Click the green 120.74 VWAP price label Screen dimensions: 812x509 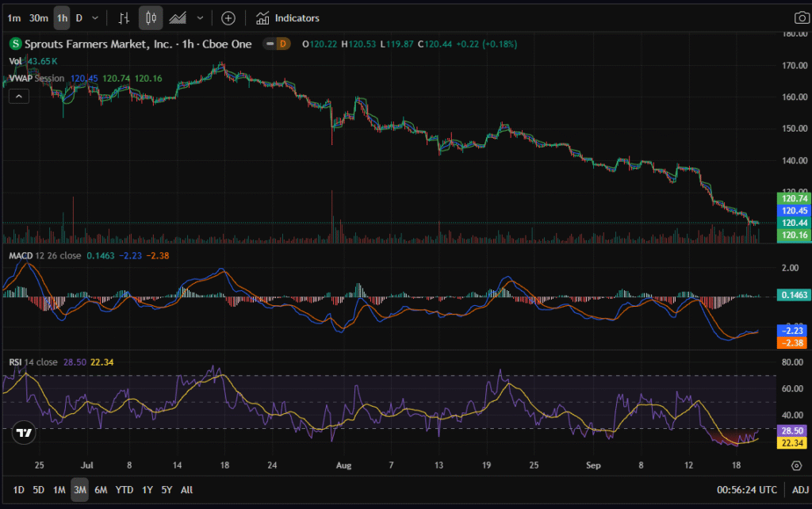[x=793, y=199]
